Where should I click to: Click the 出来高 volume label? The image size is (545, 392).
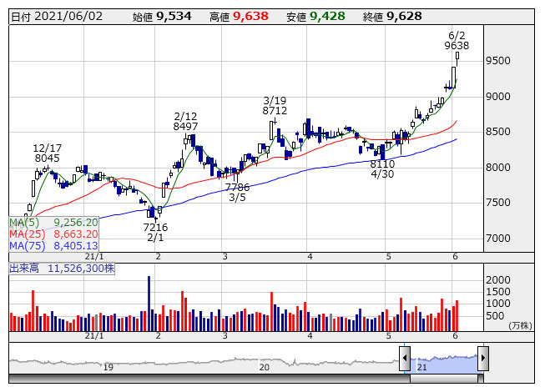click(x=27, y=269)
